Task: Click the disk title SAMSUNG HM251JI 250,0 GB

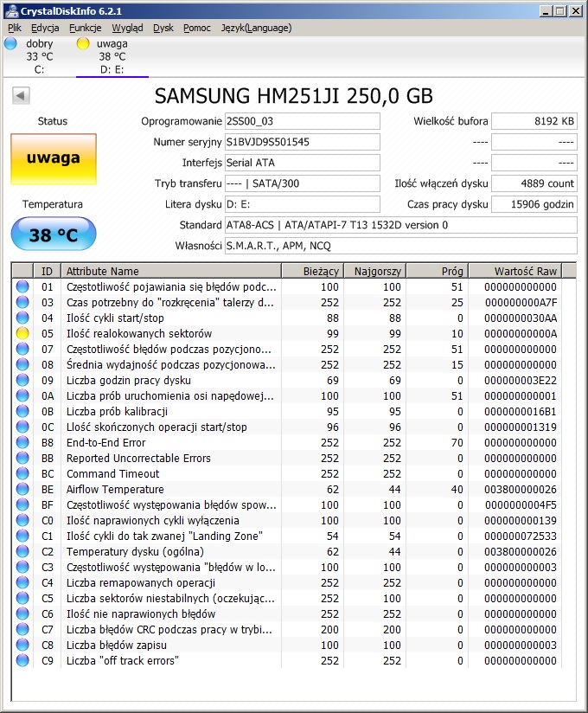Action: click(293, 96)
